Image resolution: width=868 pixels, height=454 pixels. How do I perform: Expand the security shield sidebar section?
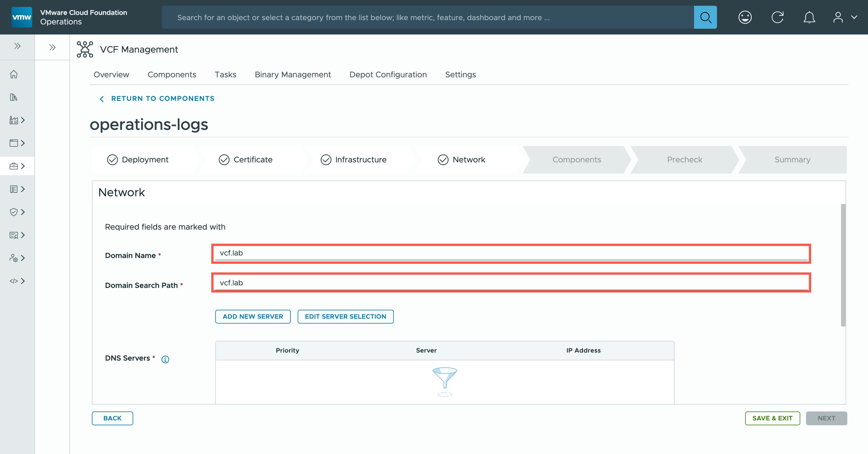(17, 212)
